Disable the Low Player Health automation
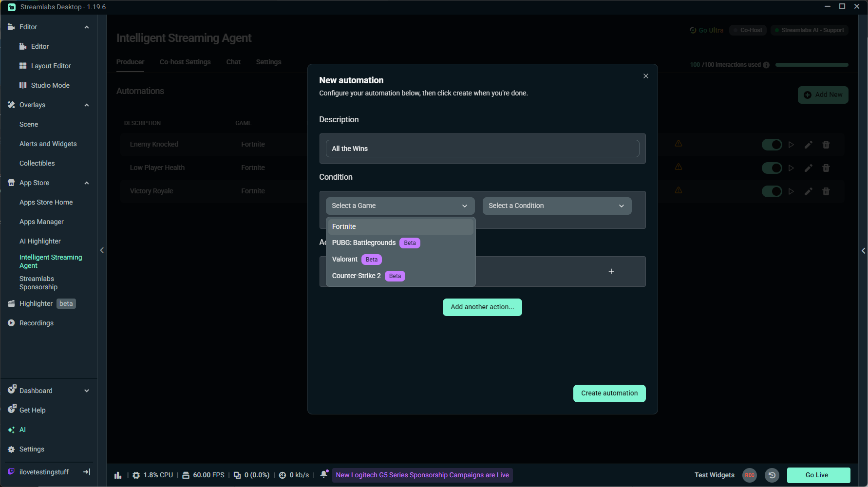 click(x=772, y=168)
